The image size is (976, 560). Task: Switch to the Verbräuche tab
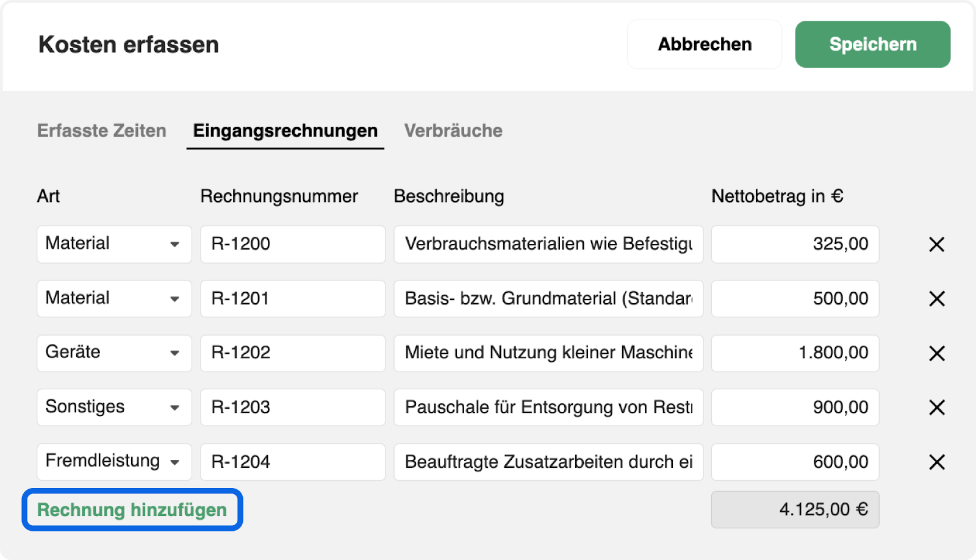pos(453,131)
